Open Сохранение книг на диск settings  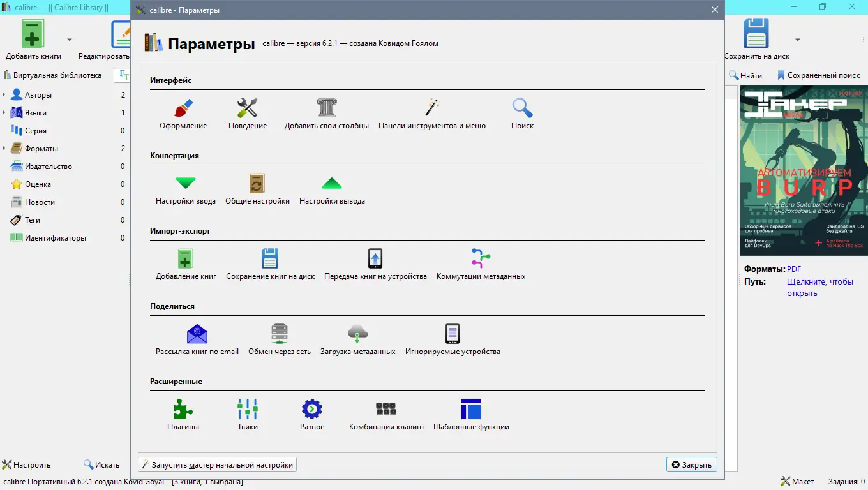click(x=271, y=265)
